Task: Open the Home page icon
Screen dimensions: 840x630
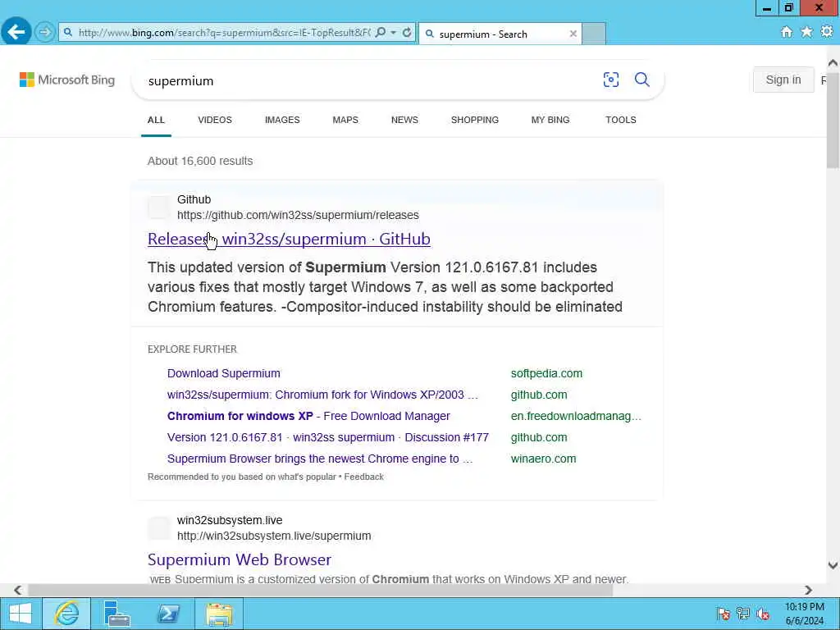Action: (787, 32)
